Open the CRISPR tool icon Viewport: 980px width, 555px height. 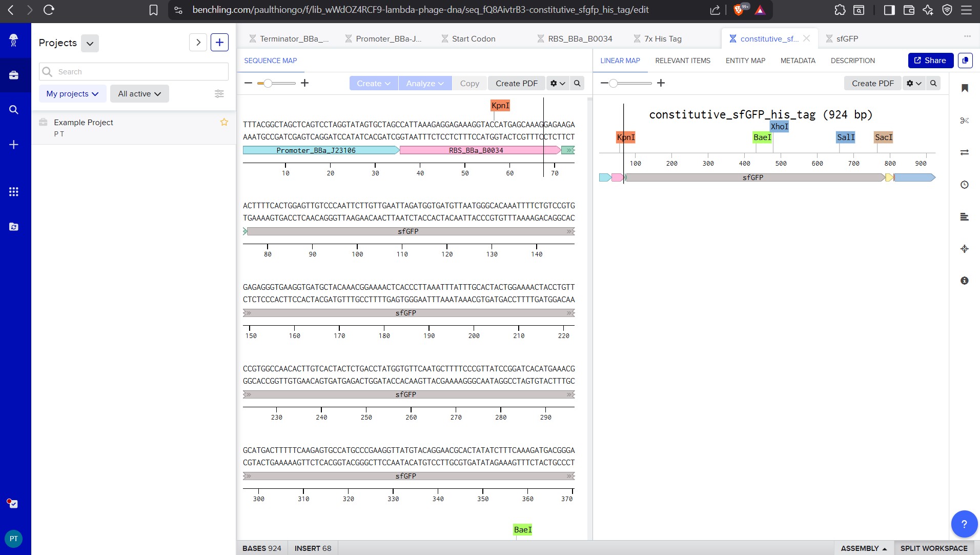965,249
